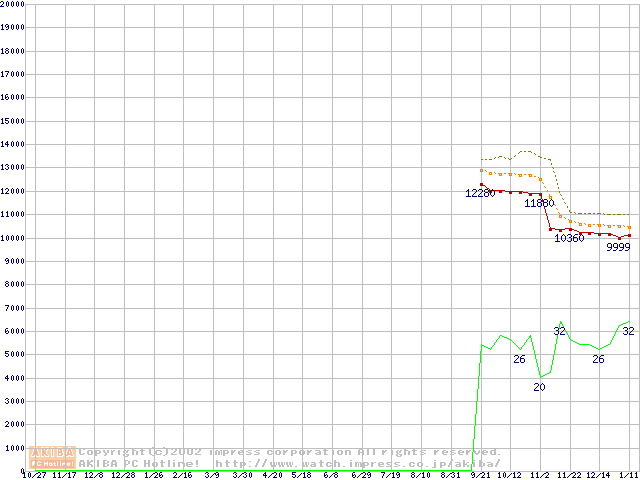Click the 11880 price data label
This screenshot has height=480, width=640.
[539, 203]
